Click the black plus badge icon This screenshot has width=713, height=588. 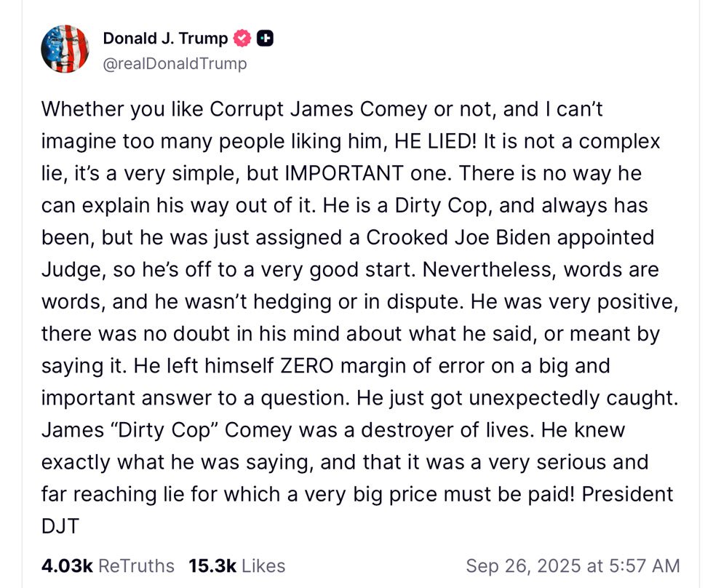(x=265, y=38)
